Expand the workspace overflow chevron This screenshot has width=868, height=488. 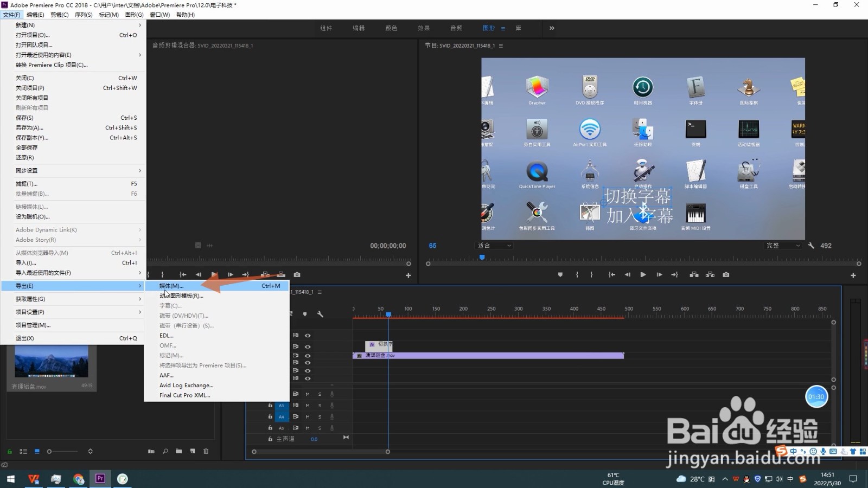click(x=552, y=28)
